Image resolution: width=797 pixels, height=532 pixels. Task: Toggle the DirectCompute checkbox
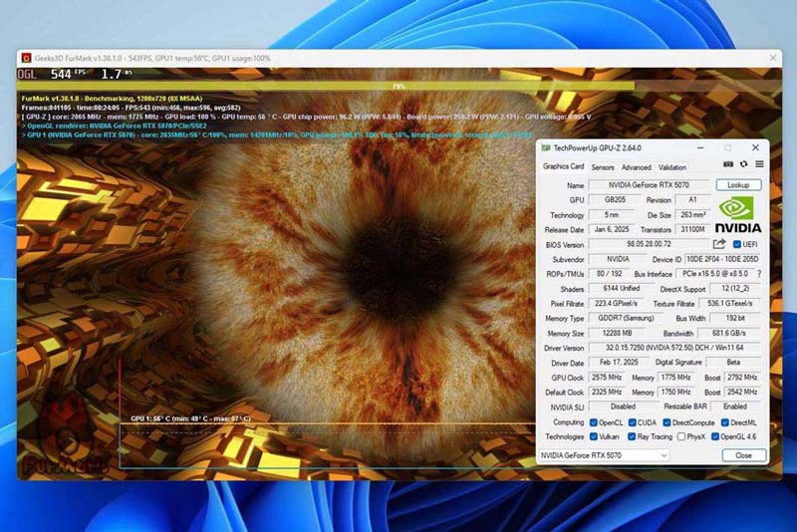tap(666, 422)
